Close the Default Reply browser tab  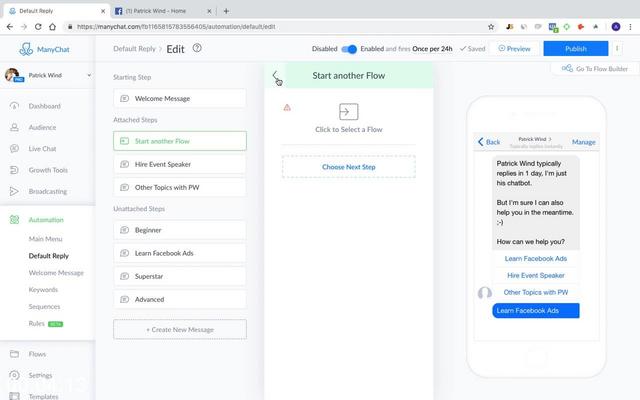103,11
